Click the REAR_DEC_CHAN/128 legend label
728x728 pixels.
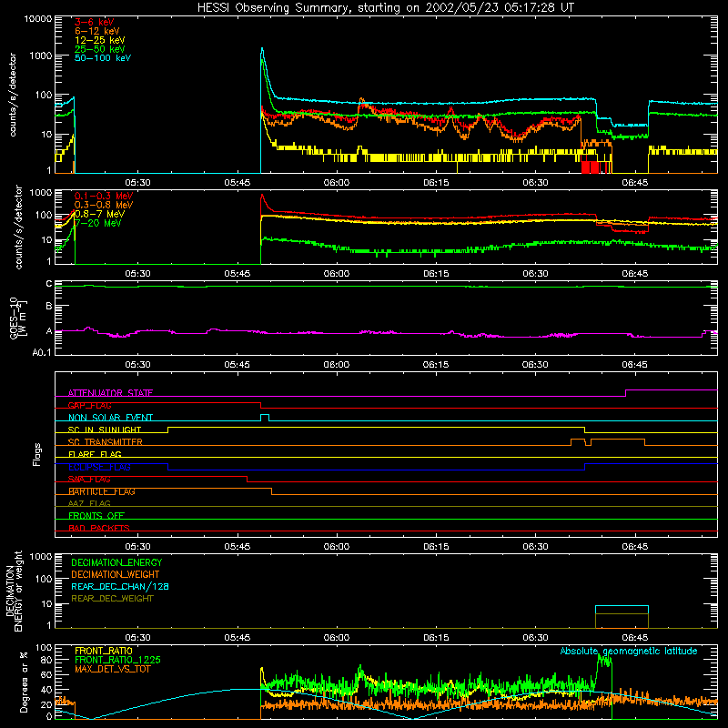point(120,587)
